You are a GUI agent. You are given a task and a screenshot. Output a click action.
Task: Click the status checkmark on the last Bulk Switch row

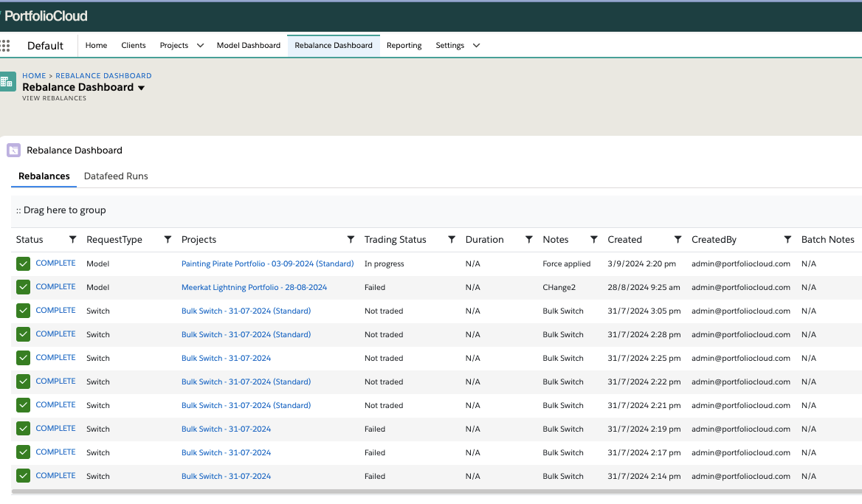coord(22,475)
